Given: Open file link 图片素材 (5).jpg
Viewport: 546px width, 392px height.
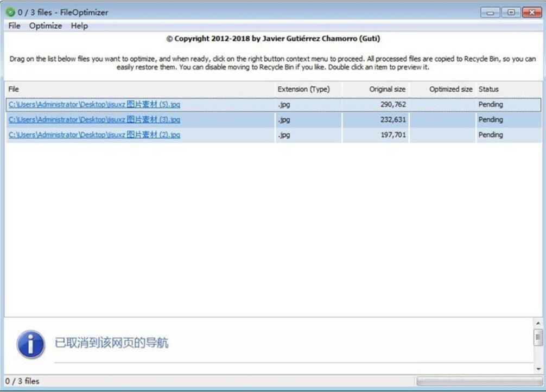Looking at the screenshot, I should (94, 105).
